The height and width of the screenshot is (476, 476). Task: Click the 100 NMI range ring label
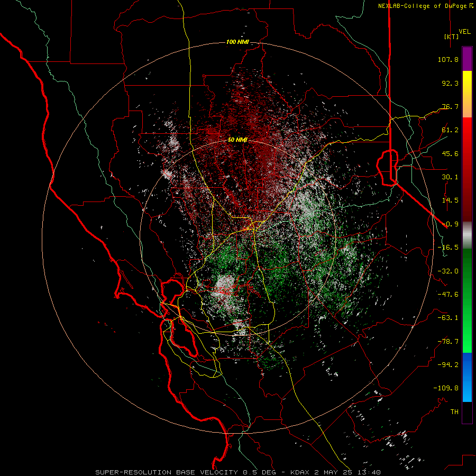pyautogui.click(x=237, y=42)
